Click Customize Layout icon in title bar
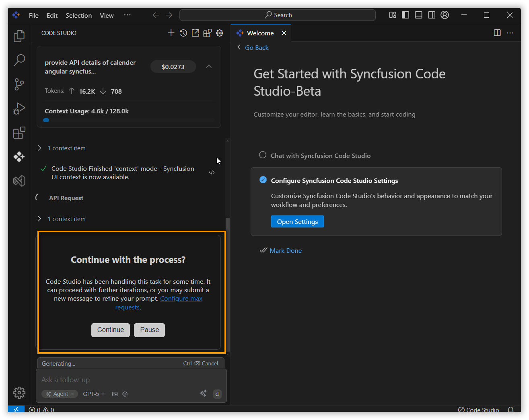The image size is (529, 420). tap(393, 15)
